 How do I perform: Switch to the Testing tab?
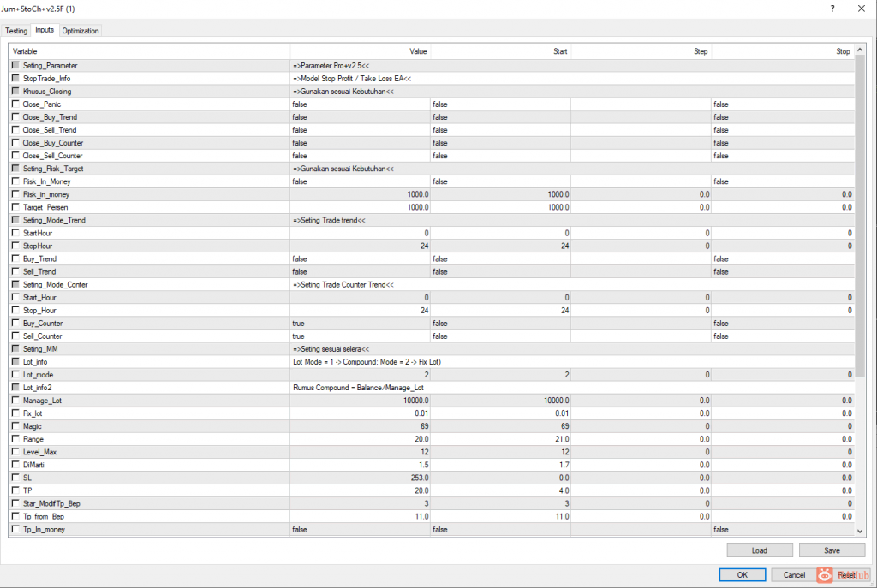pyautogui.click(x=15, y=31)
